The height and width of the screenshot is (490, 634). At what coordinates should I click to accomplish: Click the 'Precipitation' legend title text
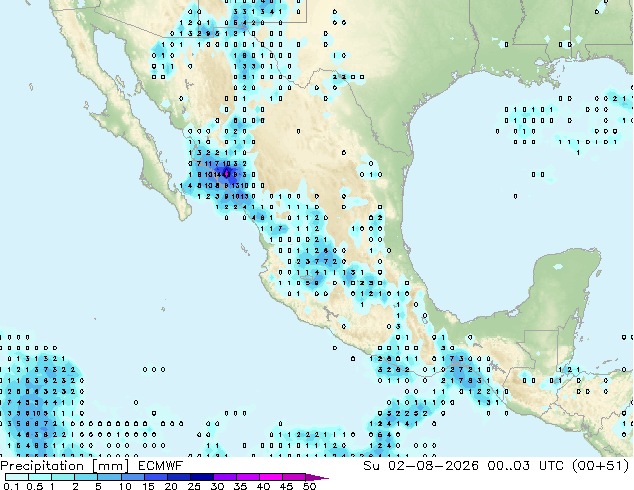click(x=42, y=466)
